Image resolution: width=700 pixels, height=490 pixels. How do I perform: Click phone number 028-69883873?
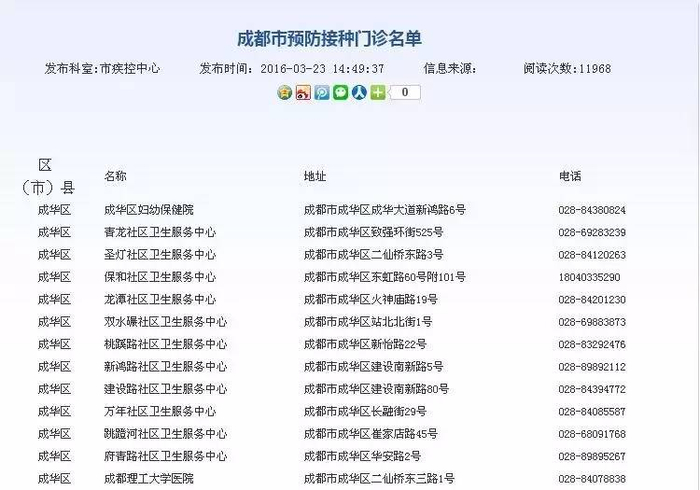coord(592,322)
